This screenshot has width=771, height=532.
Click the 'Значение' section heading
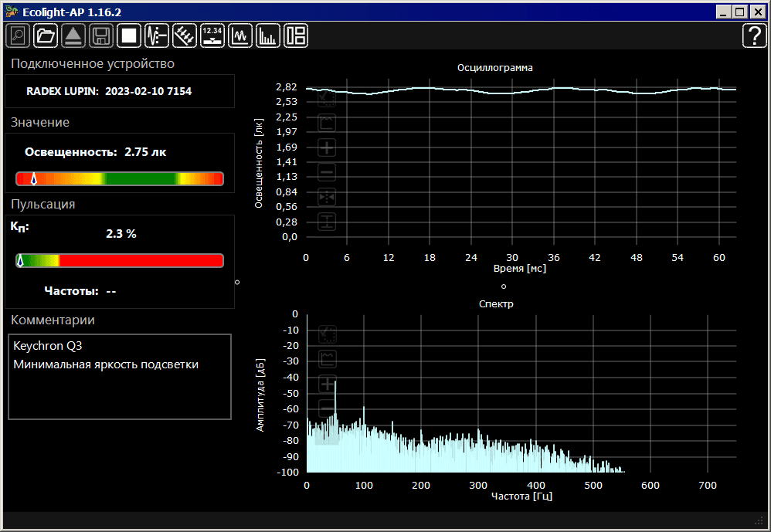pyautogui.click(x=40, y=122)
